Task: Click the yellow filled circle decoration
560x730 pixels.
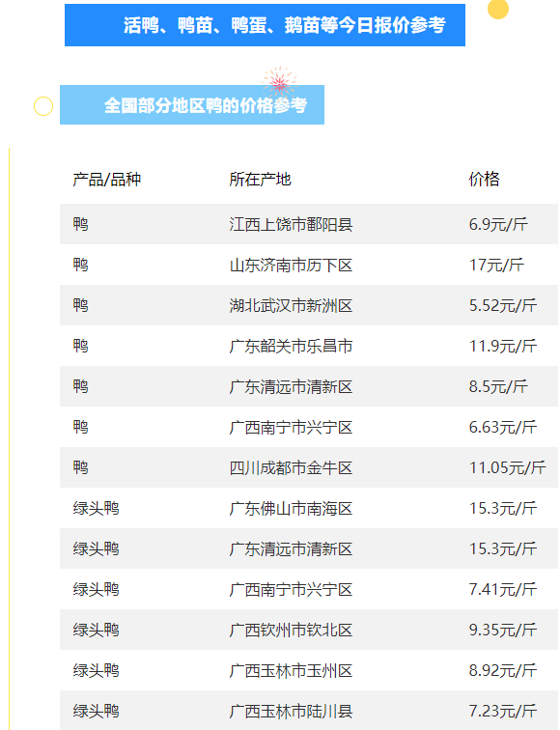Action: tap(497, 9)
